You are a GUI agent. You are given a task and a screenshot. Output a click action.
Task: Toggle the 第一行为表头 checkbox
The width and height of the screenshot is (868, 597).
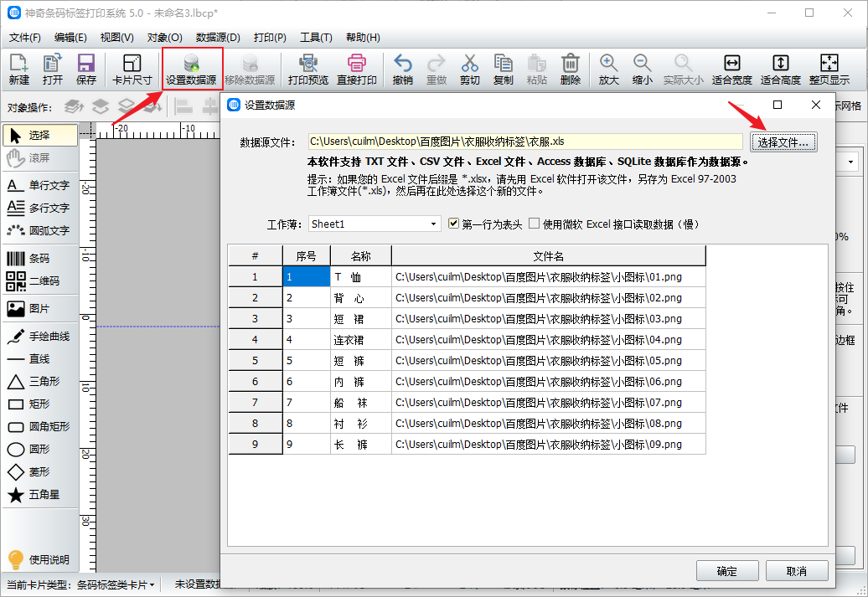point(454,224)
